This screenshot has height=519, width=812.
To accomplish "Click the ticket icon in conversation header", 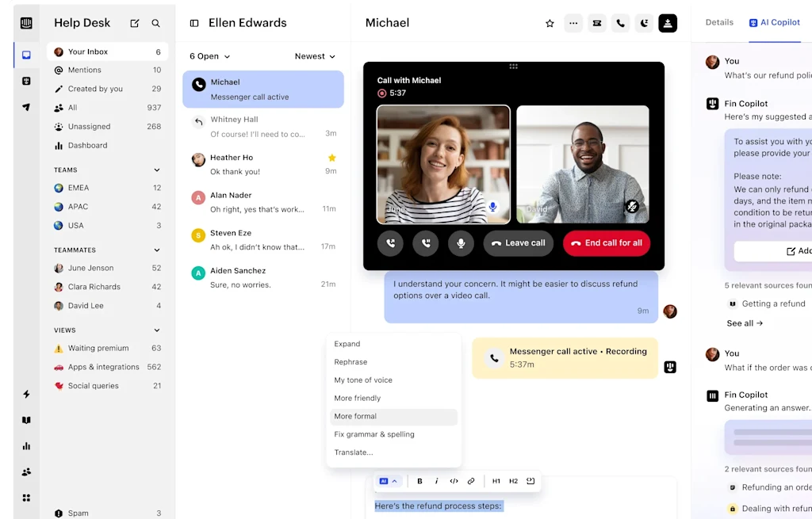I will pyautogui.click(x=597, y=23).
